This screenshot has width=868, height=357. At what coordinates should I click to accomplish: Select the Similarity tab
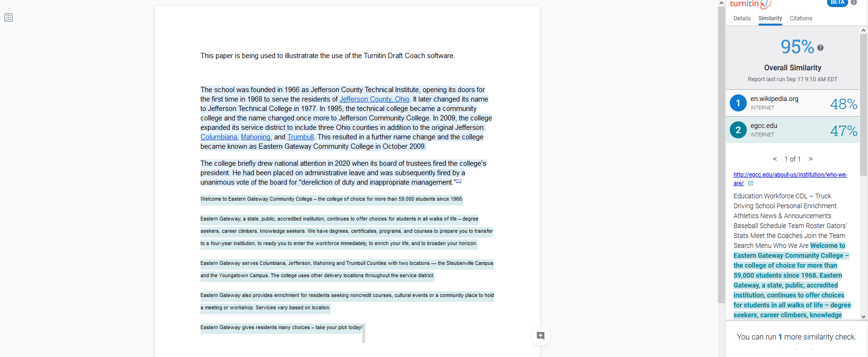point(770,18)
